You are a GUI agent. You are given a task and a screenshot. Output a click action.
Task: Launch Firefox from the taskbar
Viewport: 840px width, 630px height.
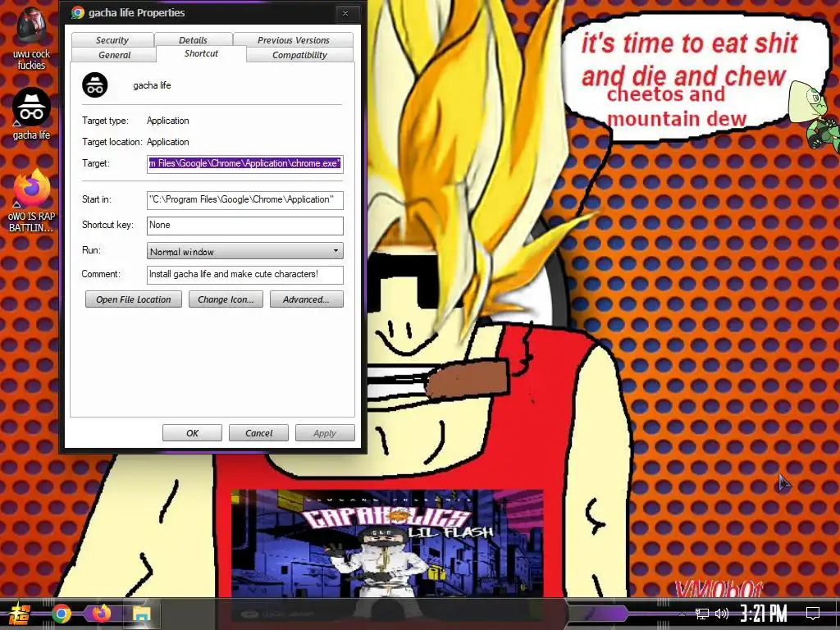pyautogui.click(x=100, y=614)
